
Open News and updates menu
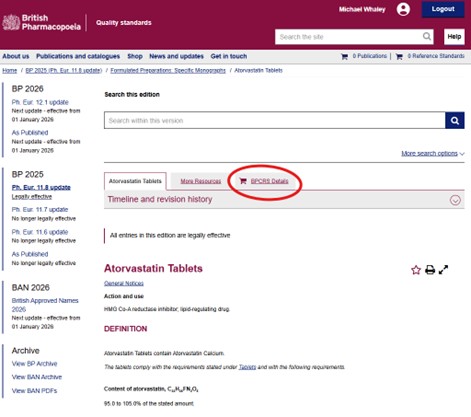click(176, 56)
